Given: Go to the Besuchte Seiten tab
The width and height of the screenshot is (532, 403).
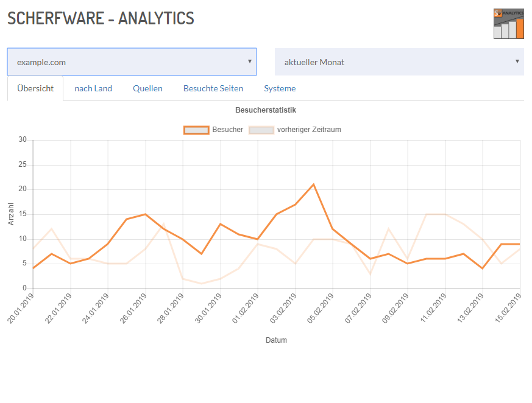Looking at the screenshot, I should pos(213,88).
